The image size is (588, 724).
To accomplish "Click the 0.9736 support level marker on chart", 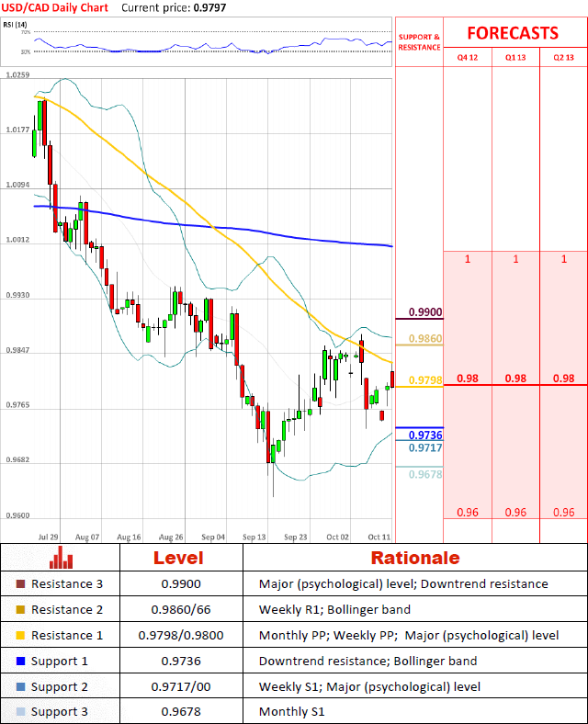I will (425, 435).
